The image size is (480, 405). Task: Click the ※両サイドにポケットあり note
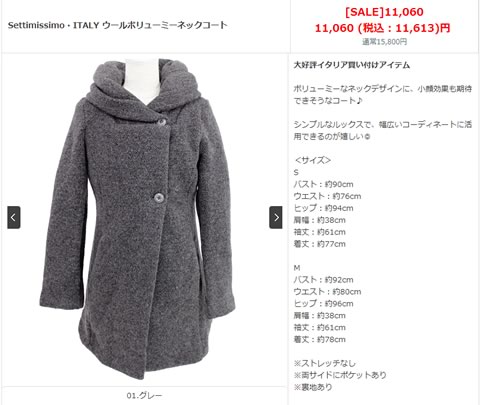pos(340,375)
